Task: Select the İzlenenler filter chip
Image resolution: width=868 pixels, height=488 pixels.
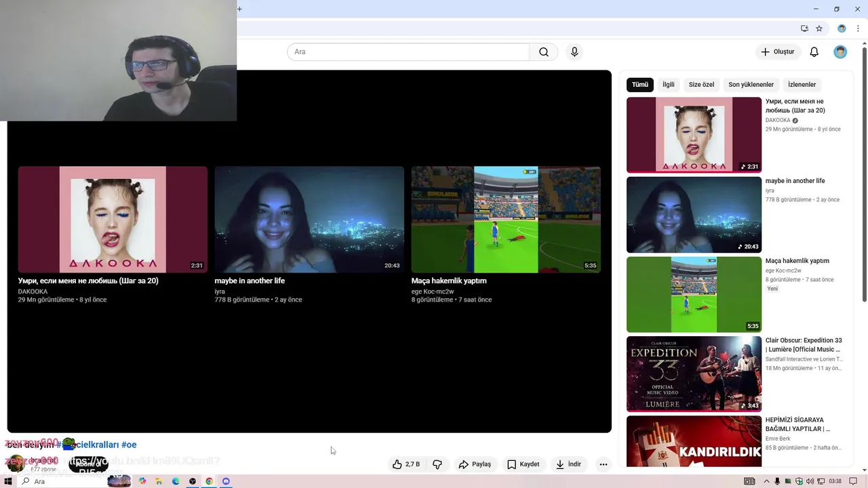Action: [802, 85]
